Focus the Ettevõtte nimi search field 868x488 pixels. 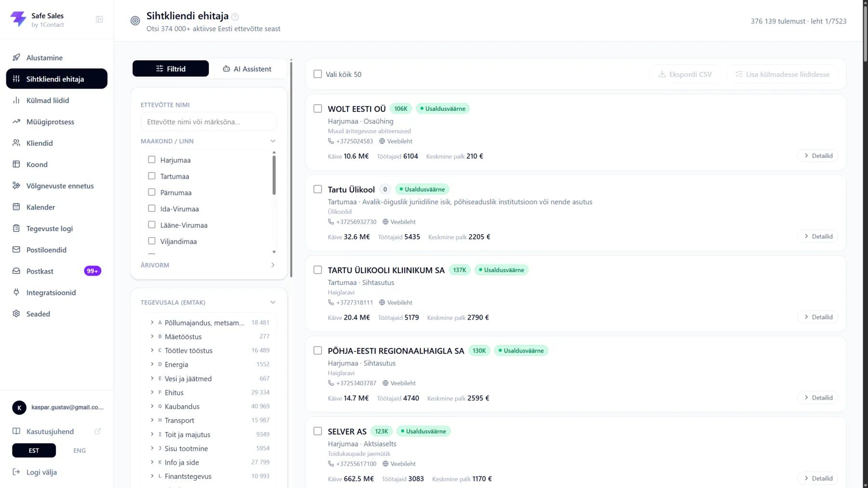coord(209,122)
